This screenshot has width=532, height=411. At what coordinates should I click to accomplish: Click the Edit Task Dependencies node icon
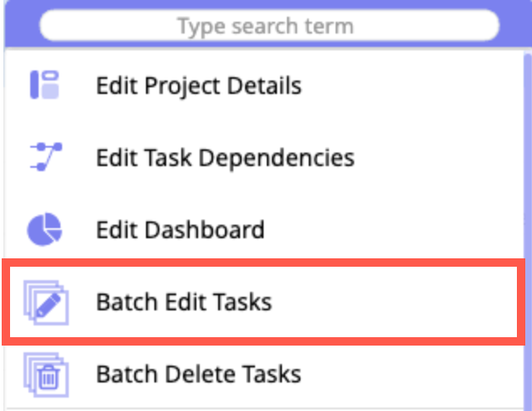[x=44, y=157]
